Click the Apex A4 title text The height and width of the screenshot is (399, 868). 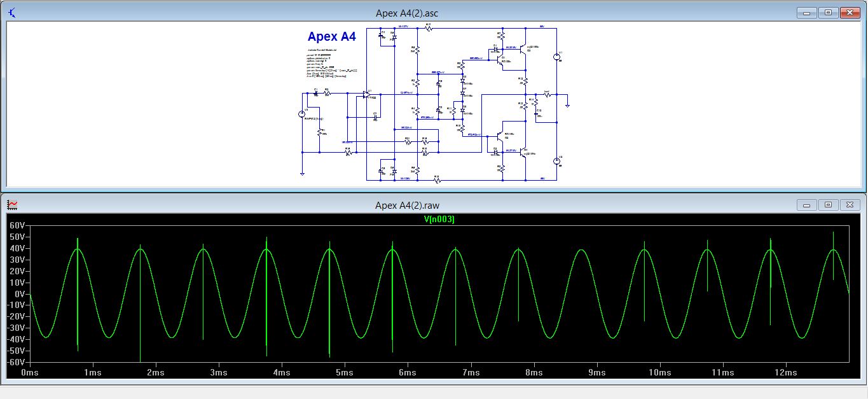332,36
